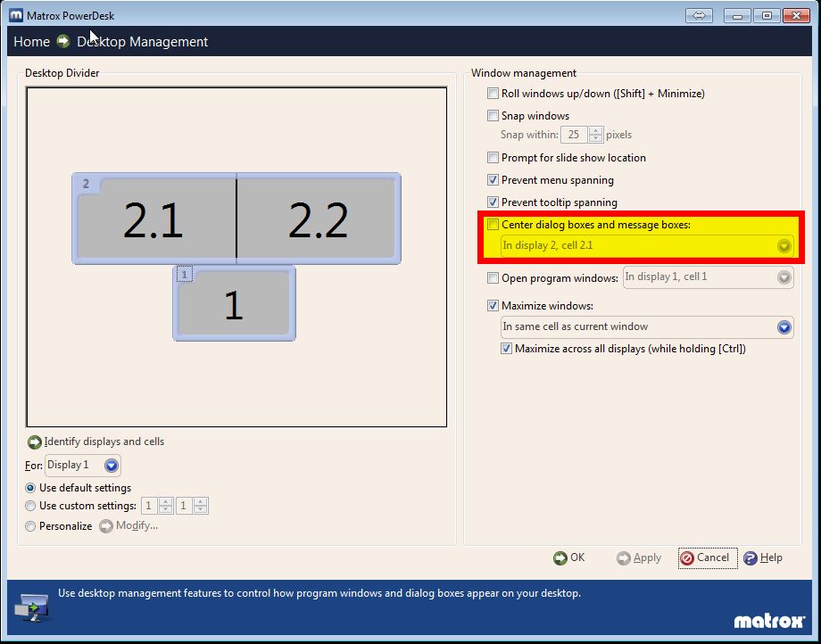Click the Matrox logo in the footer

pyautogui.click(x=769, y=621)
